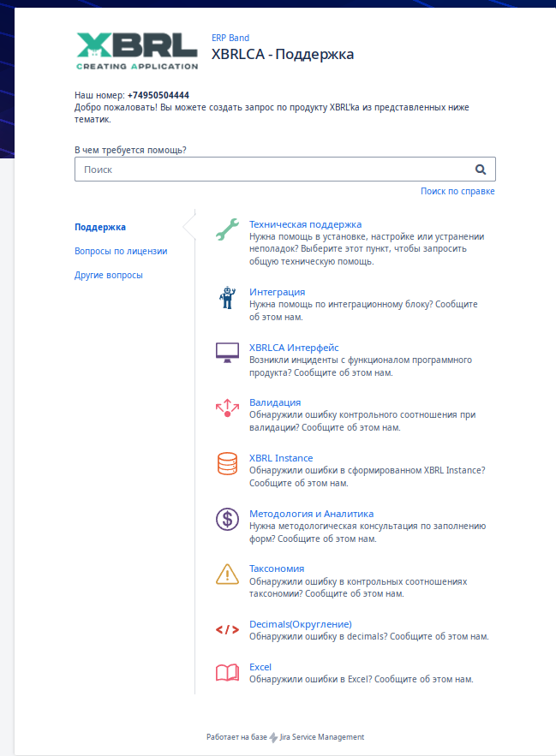Click the monitor icon for XBRLCA Интерфейс

[227, 353]
